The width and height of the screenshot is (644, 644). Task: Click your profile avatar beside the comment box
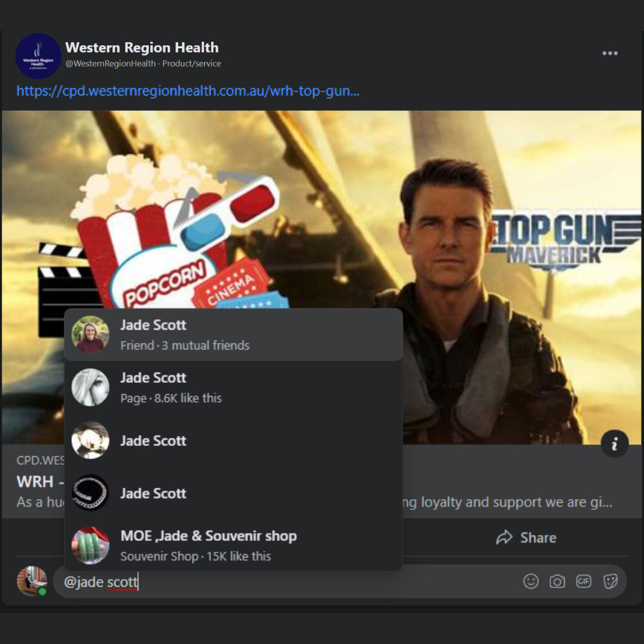coord(32,581)
